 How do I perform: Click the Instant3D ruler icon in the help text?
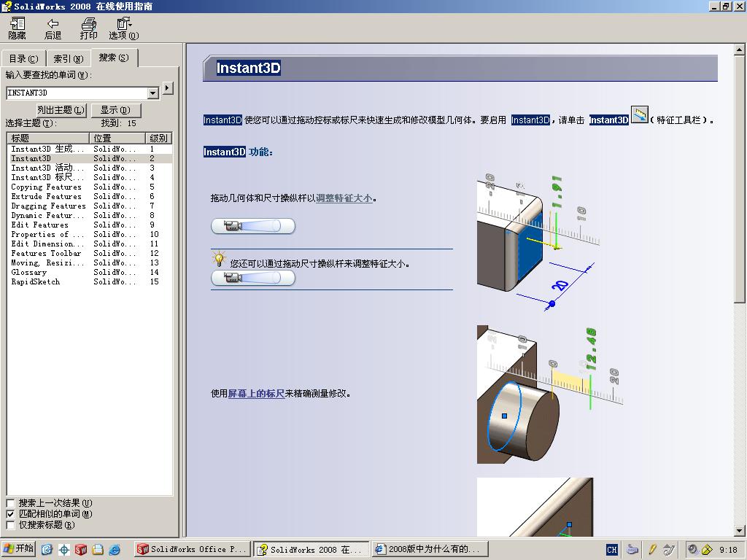pos(639,115)
